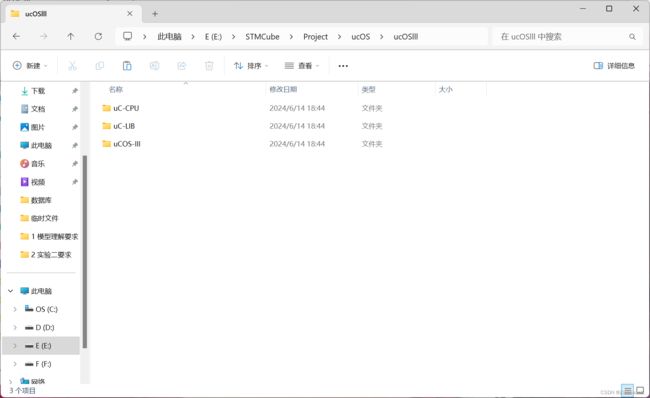The image size is (650, 398).
Task: Open the See more ellipsis menu
Action: pyautogui.click(x=343, y=66)
